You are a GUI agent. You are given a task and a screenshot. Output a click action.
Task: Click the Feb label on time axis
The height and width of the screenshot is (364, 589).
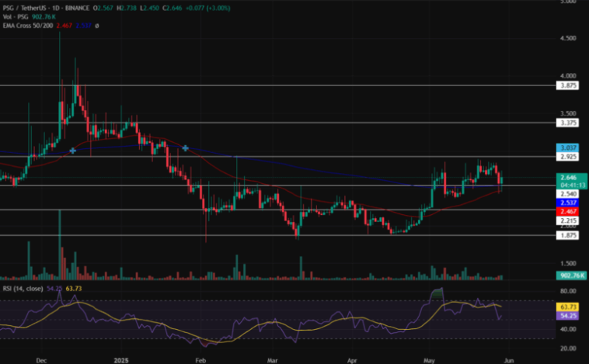[200, 360]
